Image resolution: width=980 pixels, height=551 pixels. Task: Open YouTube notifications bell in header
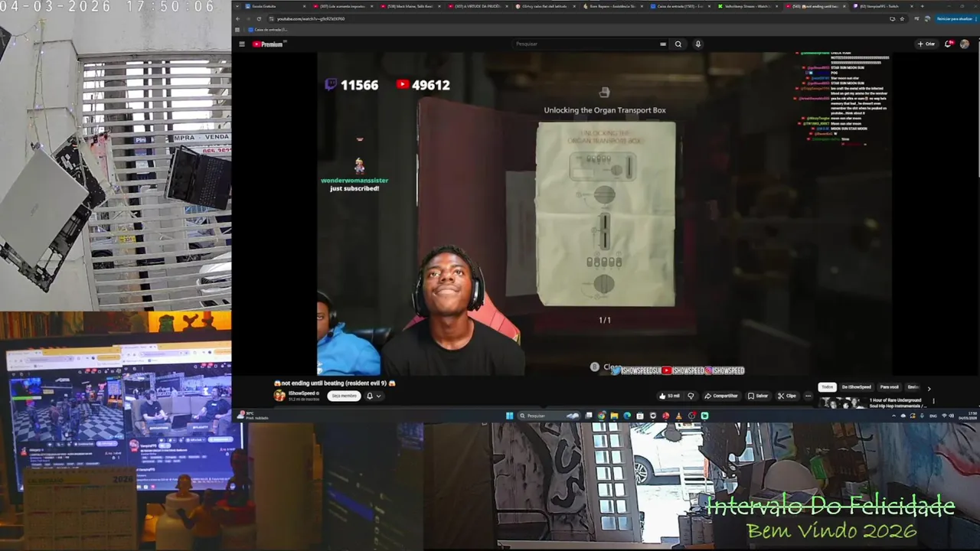tap(949, 44)
